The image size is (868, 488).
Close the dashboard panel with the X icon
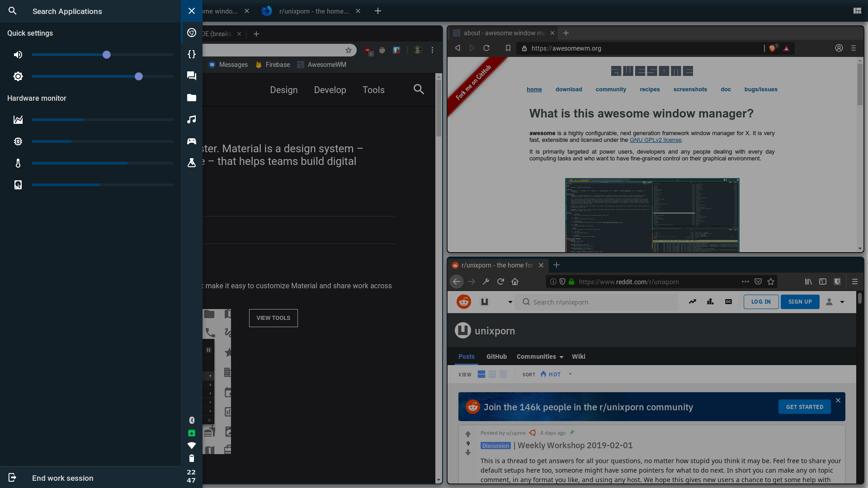(x=192, y=11)
